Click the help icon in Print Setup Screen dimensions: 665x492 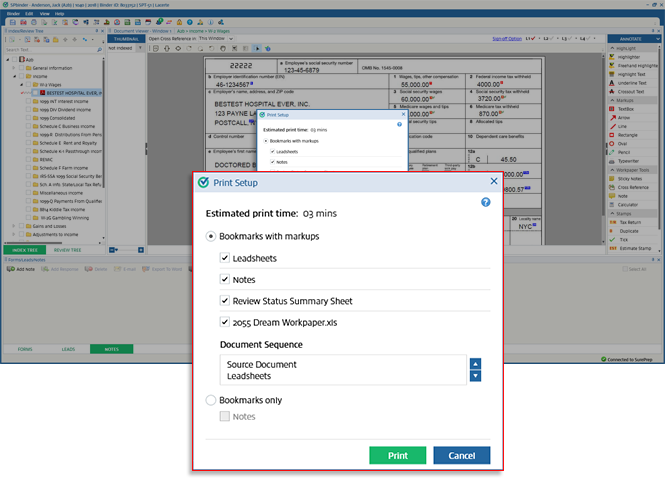click(x=486, y=202)
